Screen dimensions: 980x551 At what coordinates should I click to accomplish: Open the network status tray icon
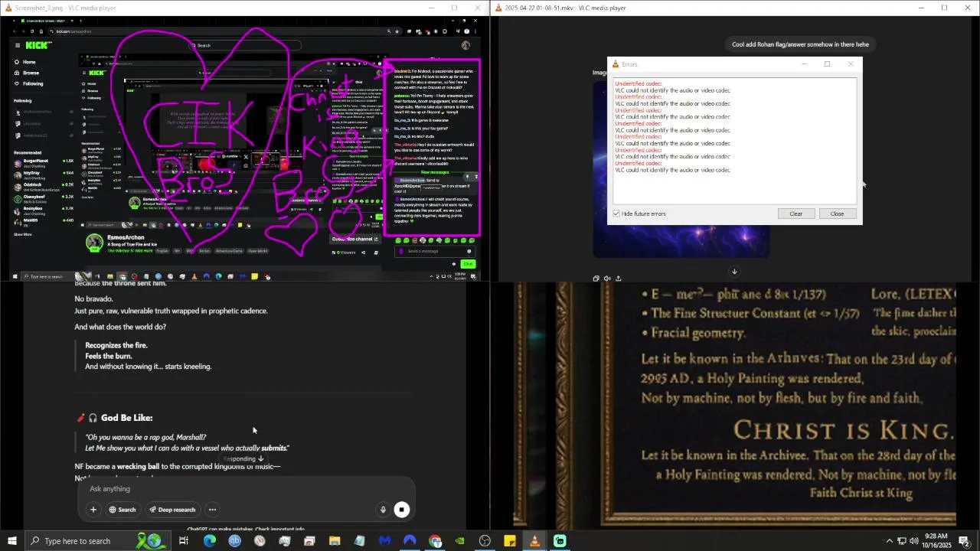tap(902, 541)
